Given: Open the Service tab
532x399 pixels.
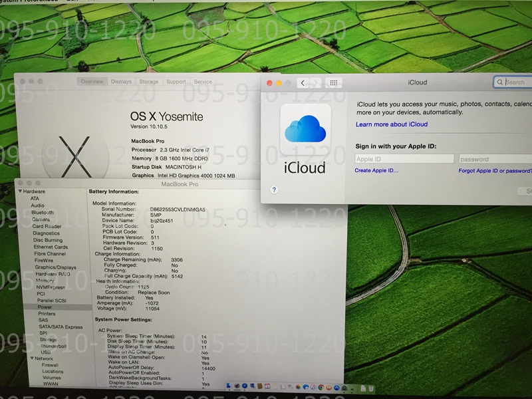Looking at the screenshot, I should click(x=203, y=81).
